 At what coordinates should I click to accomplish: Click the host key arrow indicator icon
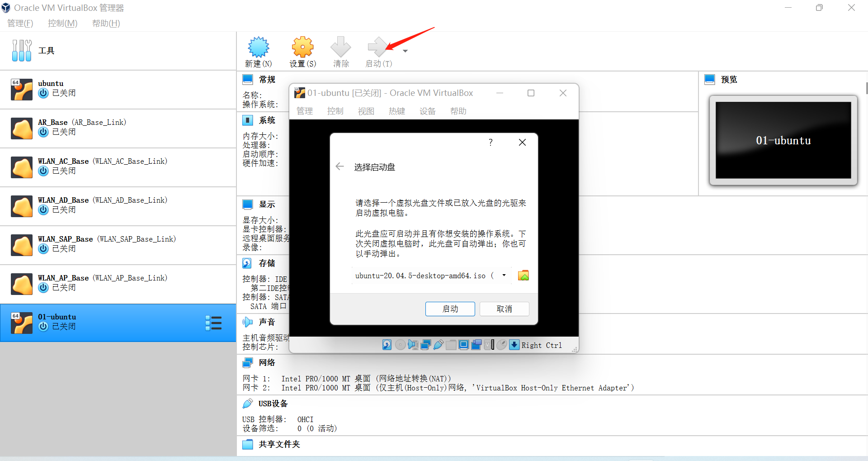[x=514, y=345]
